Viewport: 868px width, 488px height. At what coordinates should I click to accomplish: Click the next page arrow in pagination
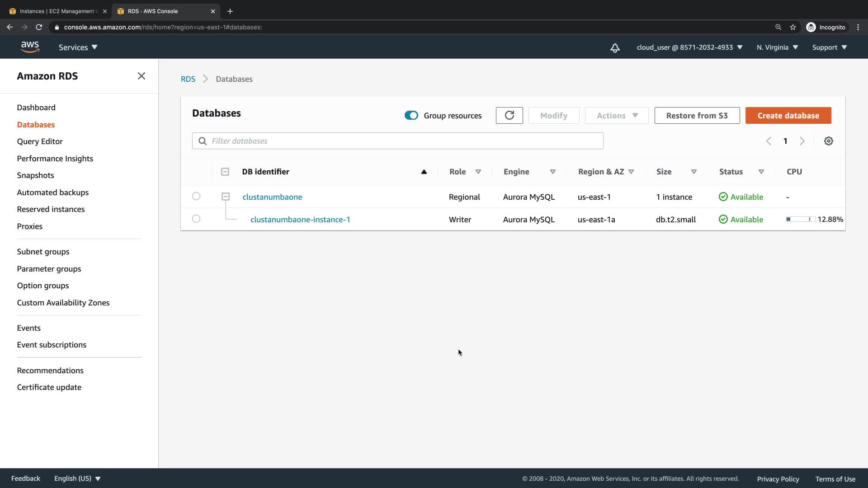click(802, 141)
